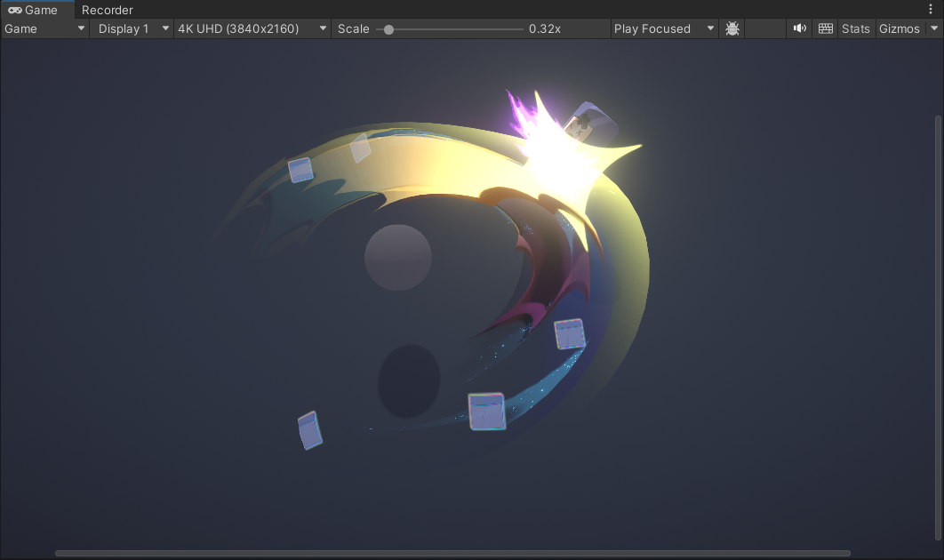This screenshot has width=944, height=560.
Task: Open the Display 1 dropdown
Action: [x=133, y=28]
